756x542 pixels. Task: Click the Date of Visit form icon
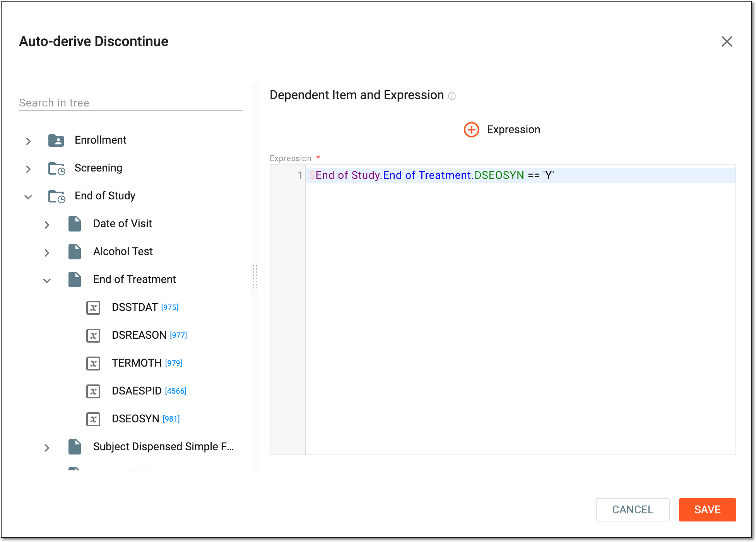click(x=75, y=224)
